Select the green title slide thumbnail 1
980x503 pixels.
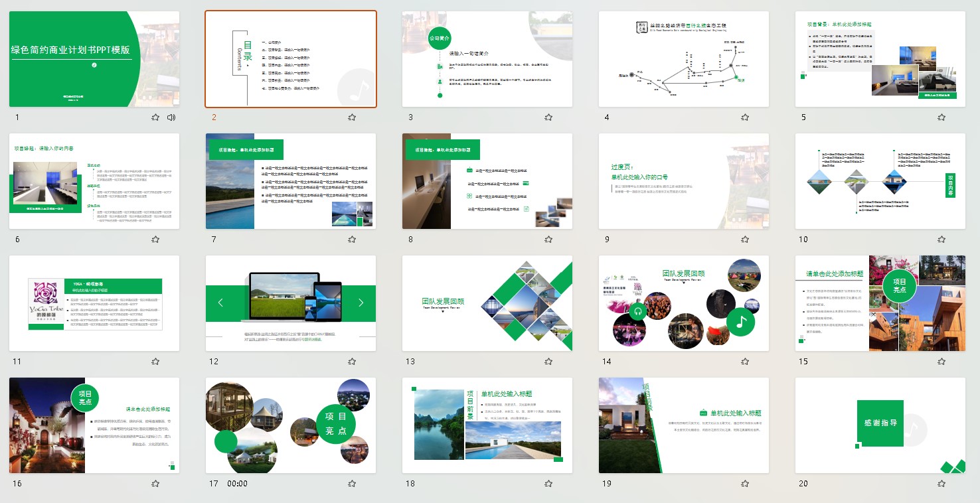pyautogui.click(x=94, y=59)
